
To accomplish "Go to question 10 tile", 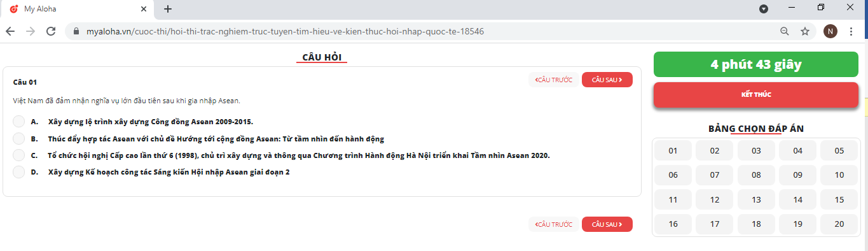I will 839,175.
